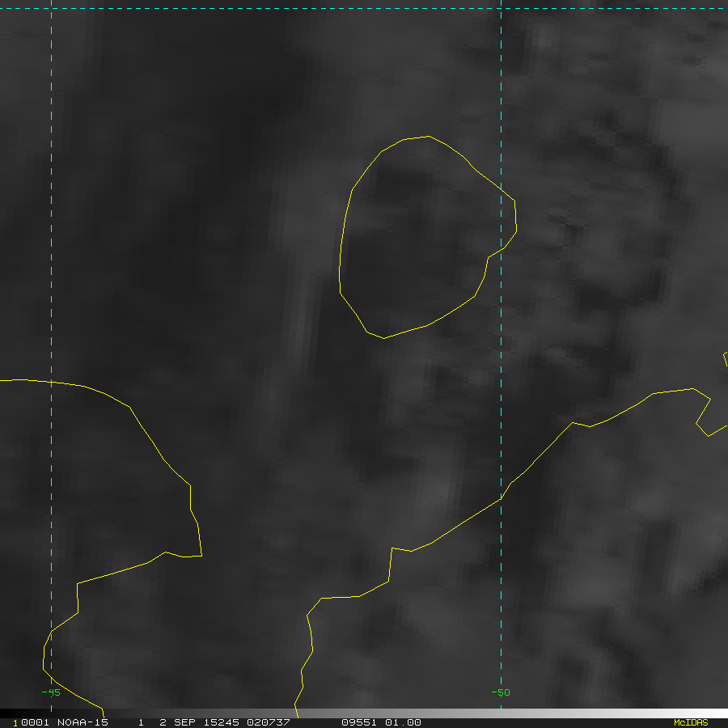Click the 01.00 resolution value
This screenshot has height=728, width=728.
tap(403, 722)
